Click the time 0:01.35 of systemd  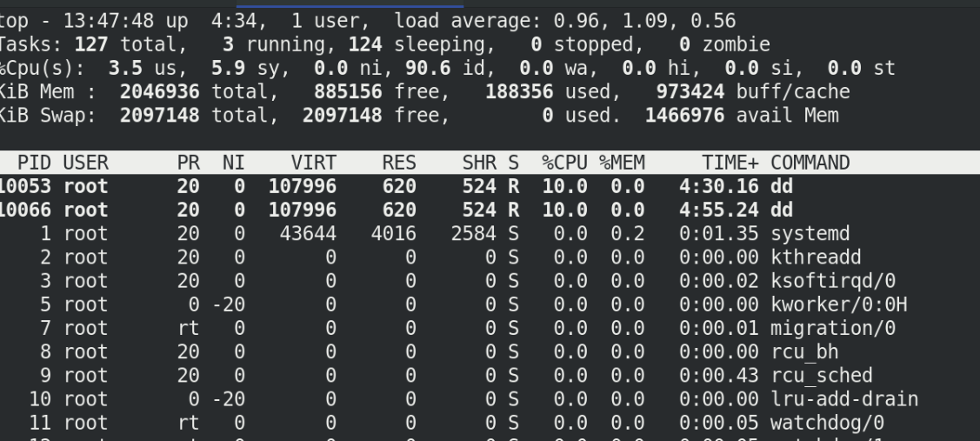(x=719, y=233)
